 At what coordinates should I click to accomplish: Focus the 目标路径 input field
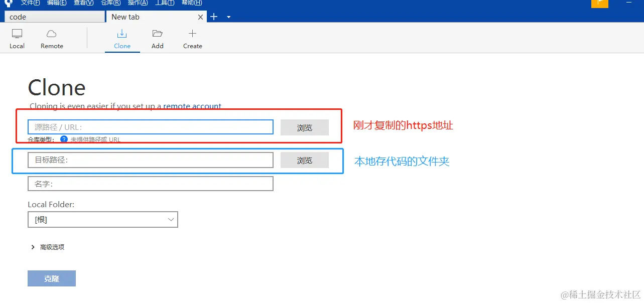coord(151,160)
